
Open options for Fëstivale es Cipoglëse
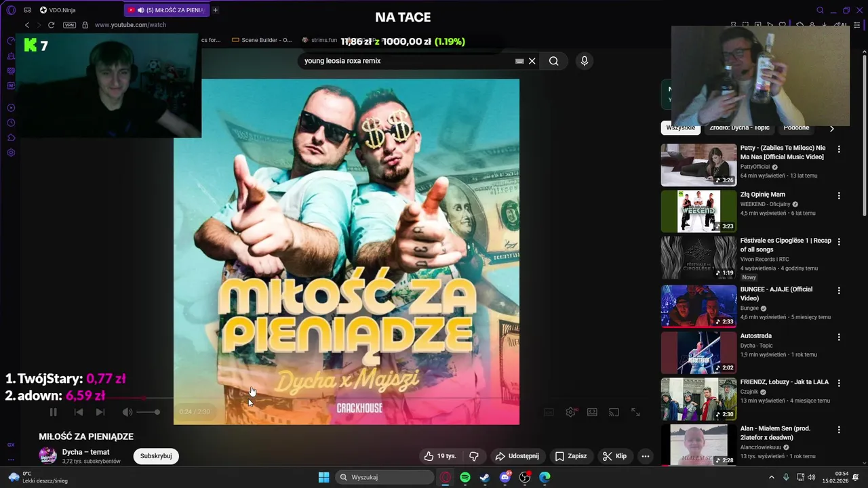[x=839, y=241]
